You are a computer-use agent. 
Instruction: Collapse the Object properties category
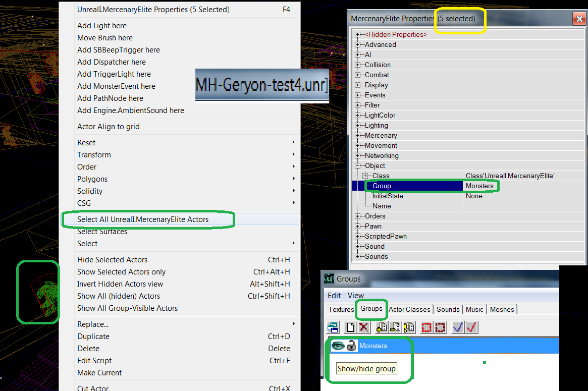(x=357, y=165)
